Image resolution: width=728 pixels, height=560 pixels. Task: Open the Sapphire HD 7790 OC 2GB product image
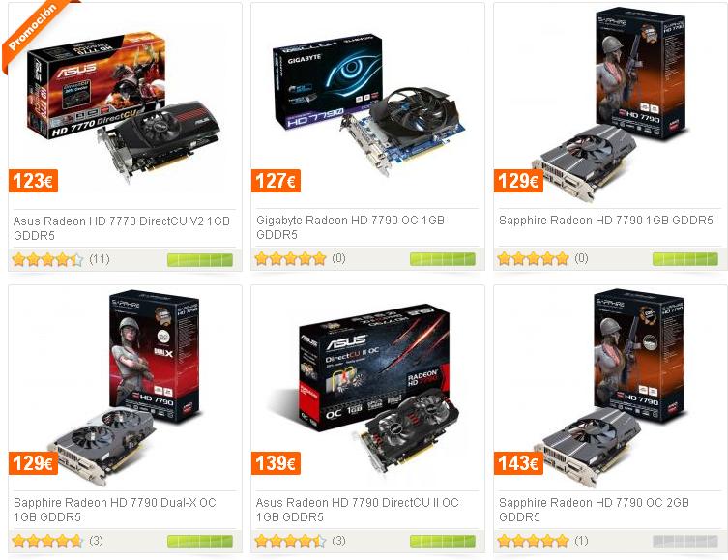609,388
